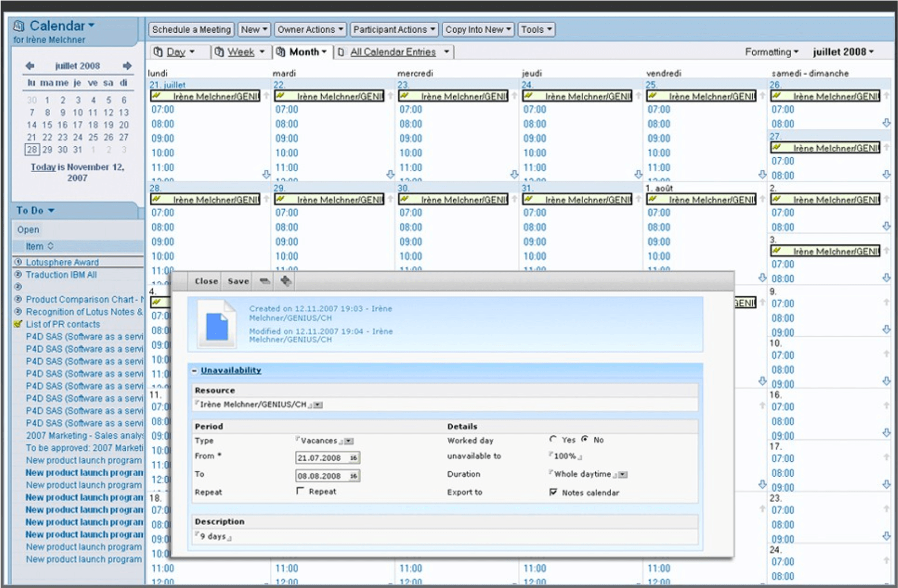Collapse the Unavailability section
The image size is (898, 588).
194,370
